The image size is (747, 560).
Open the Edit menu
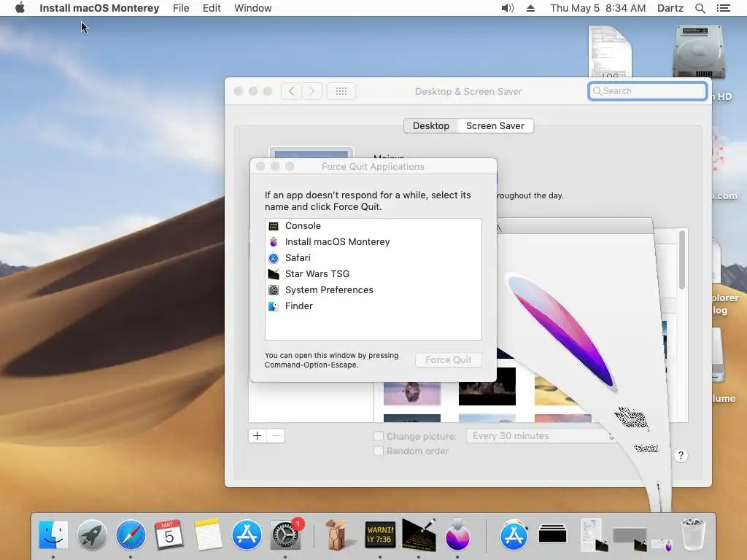pos(212,8)
